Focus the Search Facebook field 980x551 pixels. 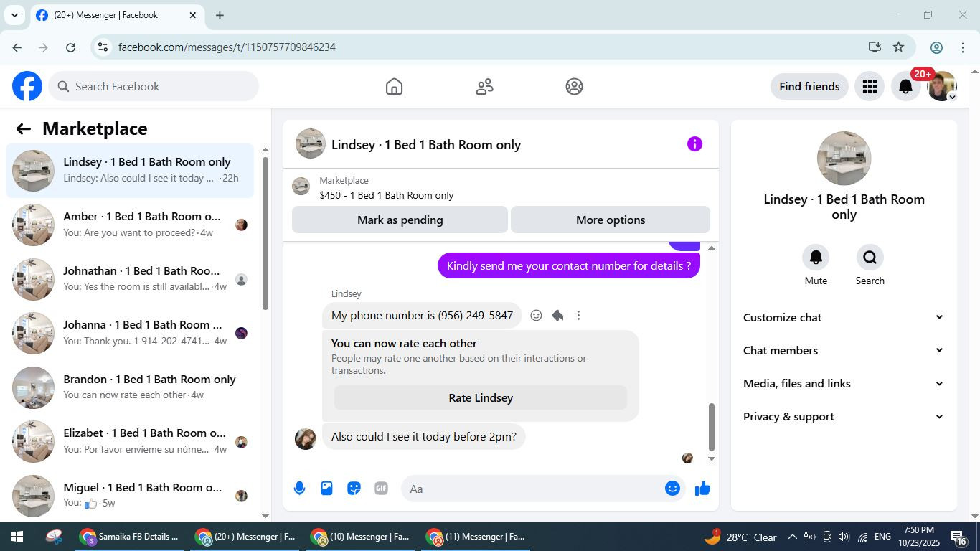coord(154,86)
